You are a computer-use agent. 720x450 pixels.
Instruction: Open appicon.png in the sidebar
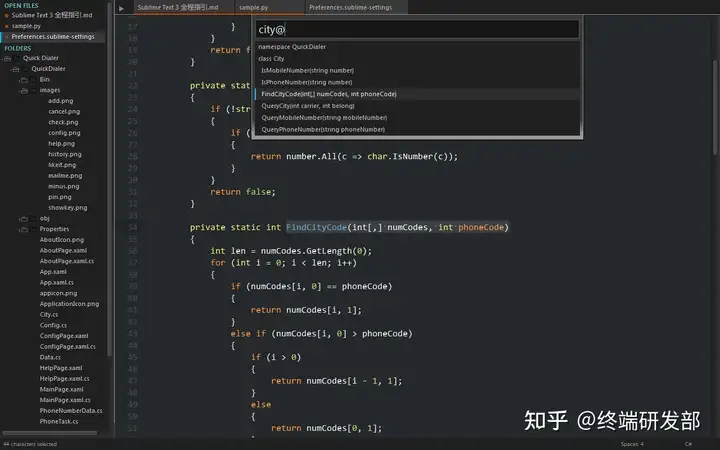58,293
